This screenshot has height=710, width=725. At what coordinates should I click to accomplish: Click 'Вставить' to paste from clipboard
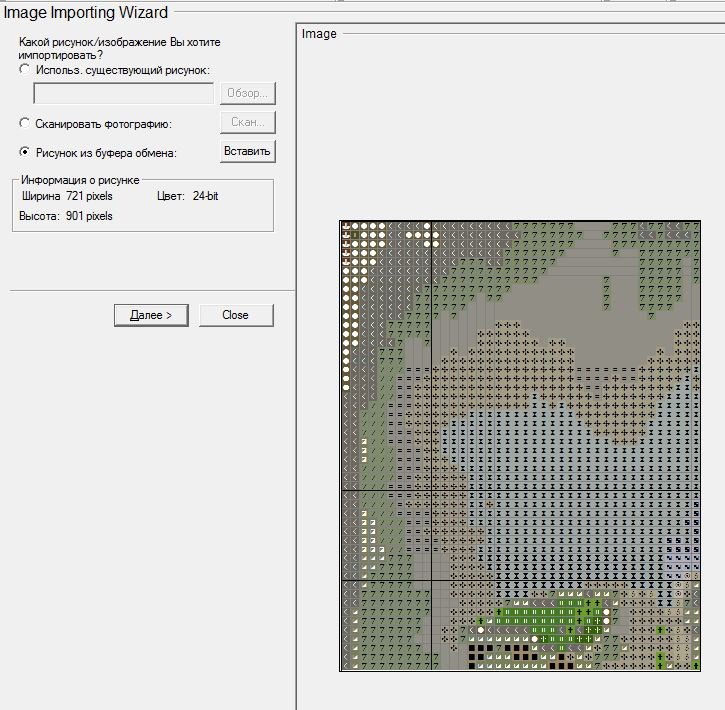click(247, 152)
